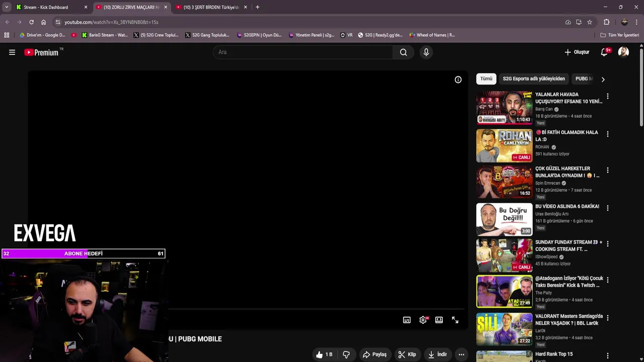Open the tab search dropdown

pos(6,7)
